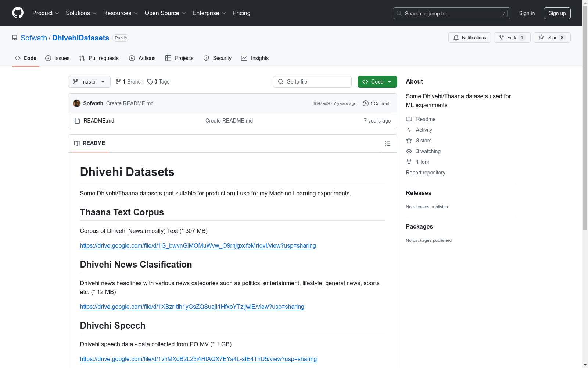Click the commit history clock icon
Viewport: 588px width, 368px height.
[365, 103]
